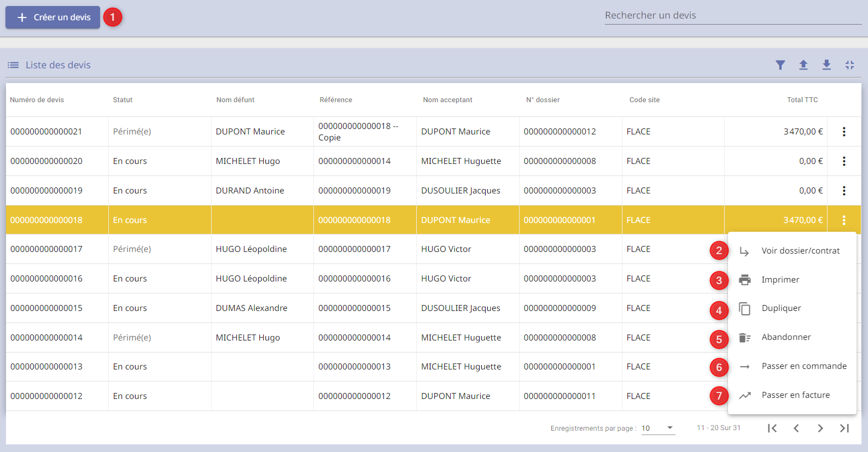Select devis number 000000000000020

click(46, 161)
